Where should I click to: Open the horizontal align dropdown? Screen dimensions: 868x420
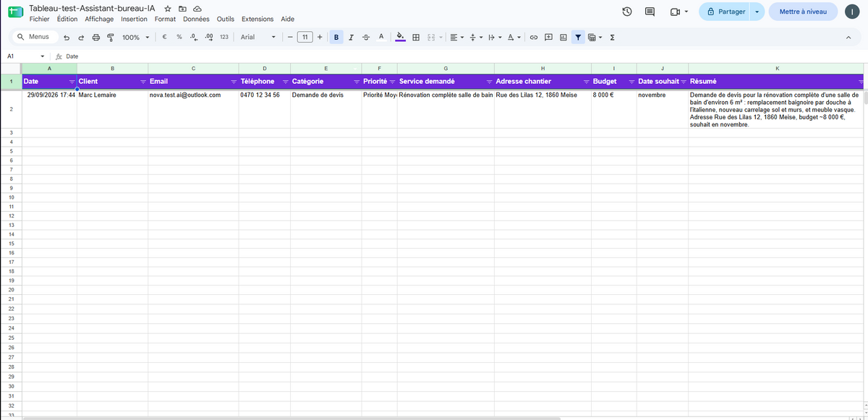coord(456,37)
